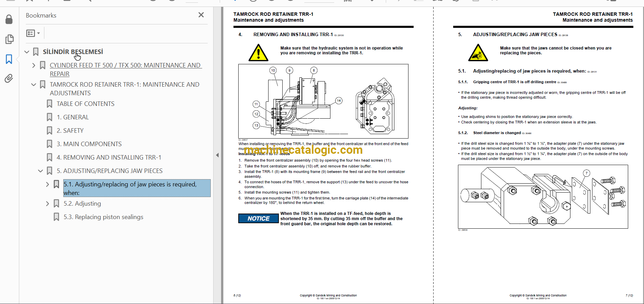Click heading '4. REMOVING AND INSTALLING TRR-1' on page
This screenshot has height=304, width=644.
286,34
